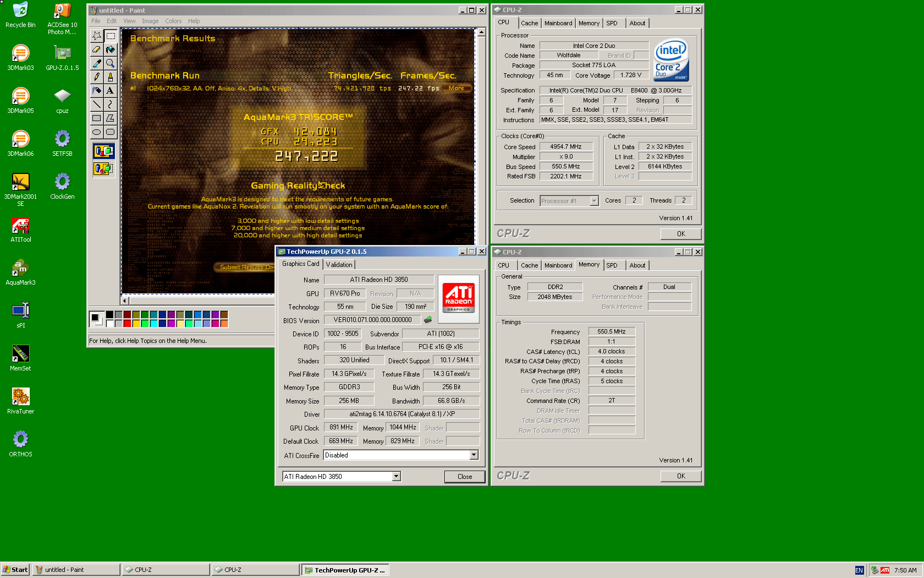The height and width of the screenshot is (578, 924).
Task: Click OK in the CPU-Z memory window
Action: pyautogui.click(x=681, y=476)
